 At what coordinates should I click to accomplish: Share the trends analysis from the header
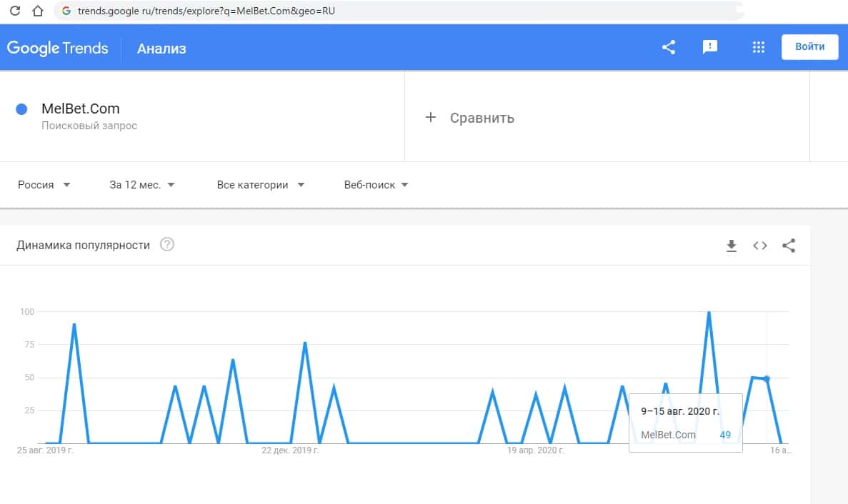[x=669, y=48]
